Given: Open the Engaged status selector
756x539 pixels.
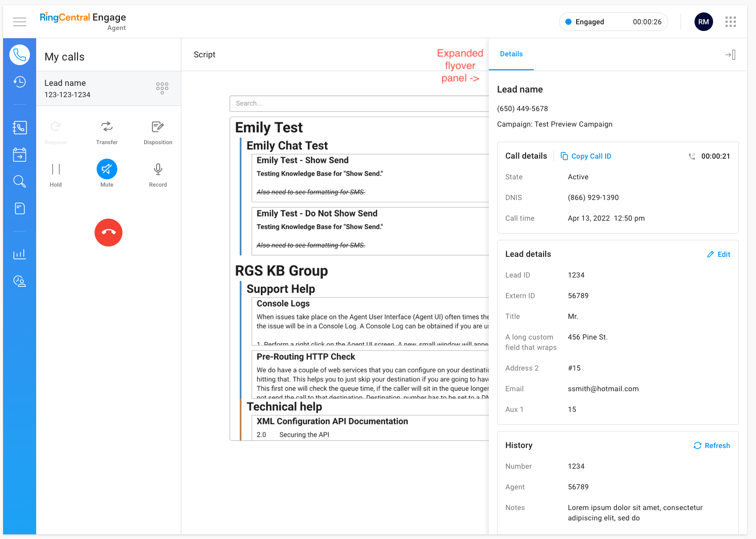Looking at the screenshot, I should [x=613, y=22].
